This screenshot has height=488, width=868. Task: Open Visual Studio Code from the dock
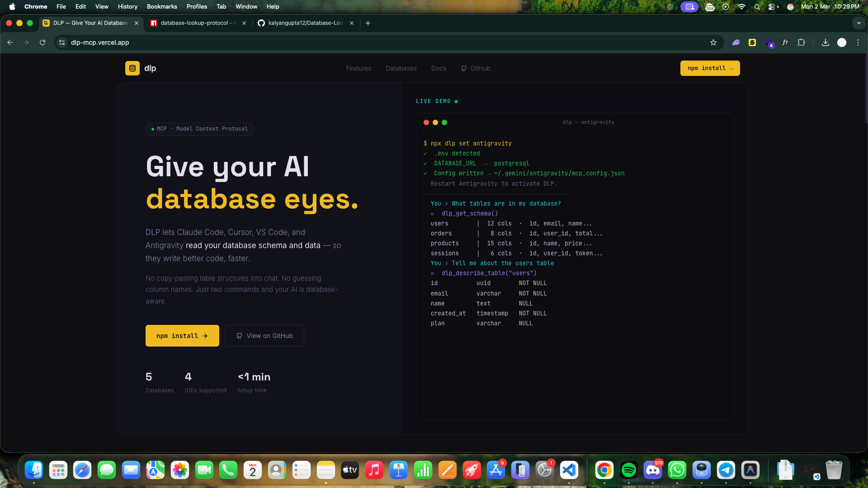(569, 470)
